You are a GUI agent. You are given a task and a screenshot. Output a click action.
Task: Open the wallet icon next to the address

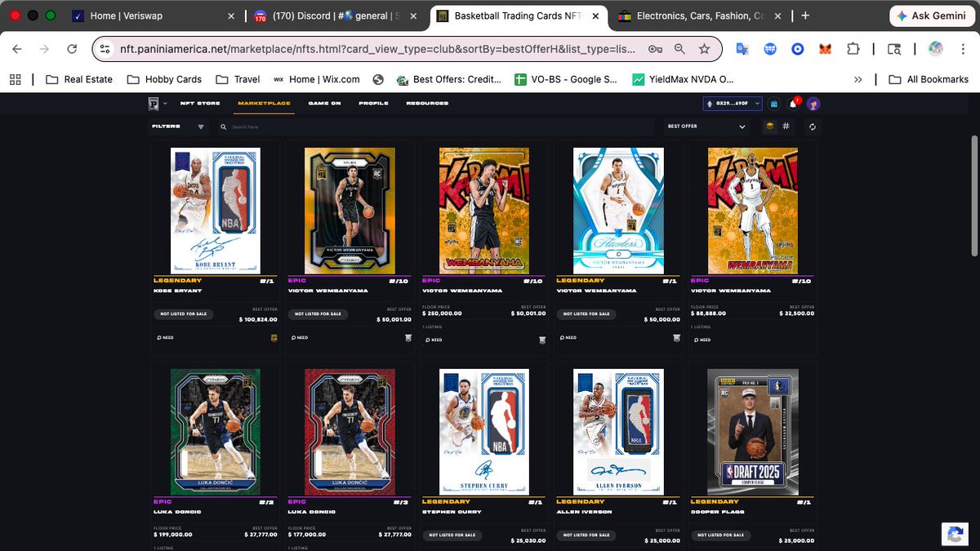pyautogui.click(x=774, y=104)
